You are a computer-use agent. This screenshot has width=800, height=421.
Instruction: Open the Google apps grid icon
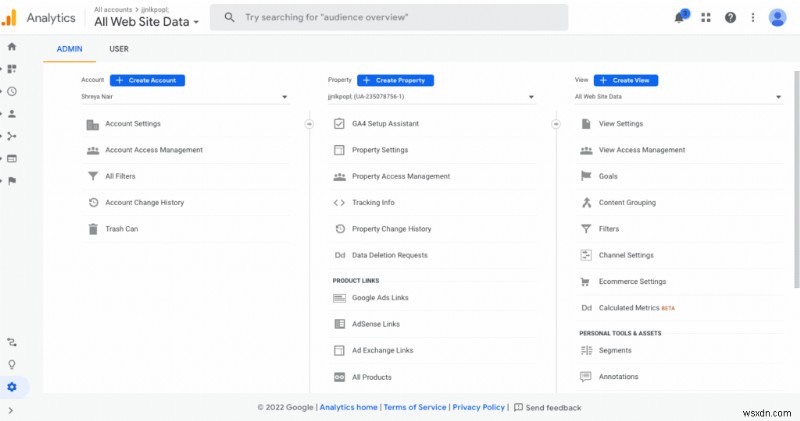point(706,17)
